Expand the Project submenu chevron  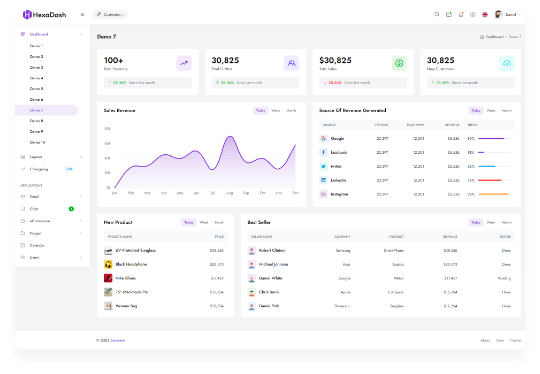pyautogui.click(x=81, y=233)
